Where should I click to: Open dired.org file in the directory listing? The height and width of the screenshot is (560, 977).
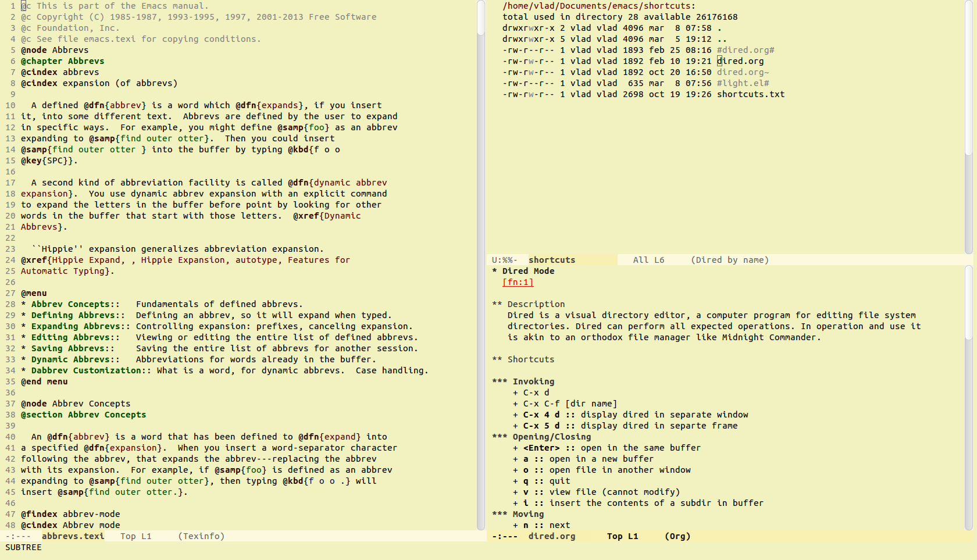coord(740,61)
